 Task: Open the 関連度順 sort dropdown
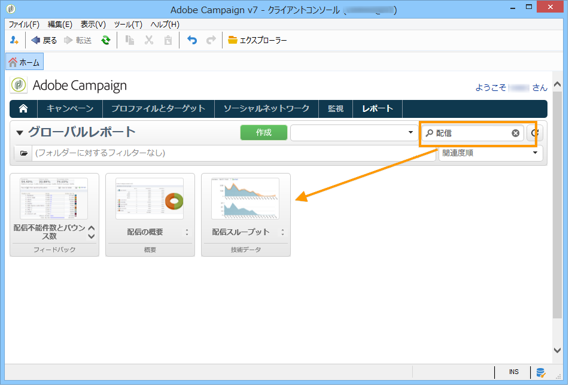(490, 153)
